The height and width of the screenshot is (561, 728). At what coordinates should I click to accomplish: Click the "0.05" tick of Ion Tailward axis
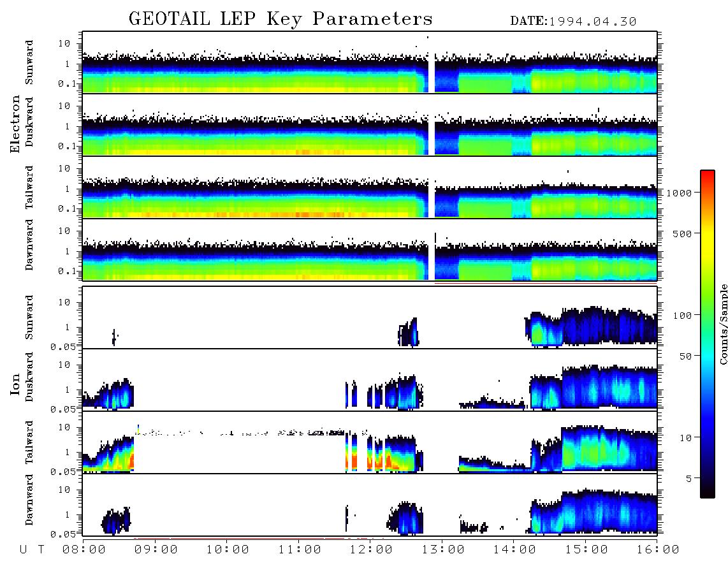(62, 472)
